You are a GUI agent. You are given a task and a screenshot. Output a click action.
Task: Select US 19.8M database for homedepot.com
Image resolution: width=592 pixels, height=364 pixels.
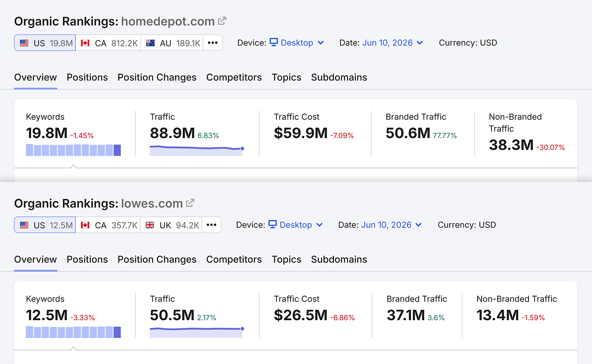pos(45,43)
